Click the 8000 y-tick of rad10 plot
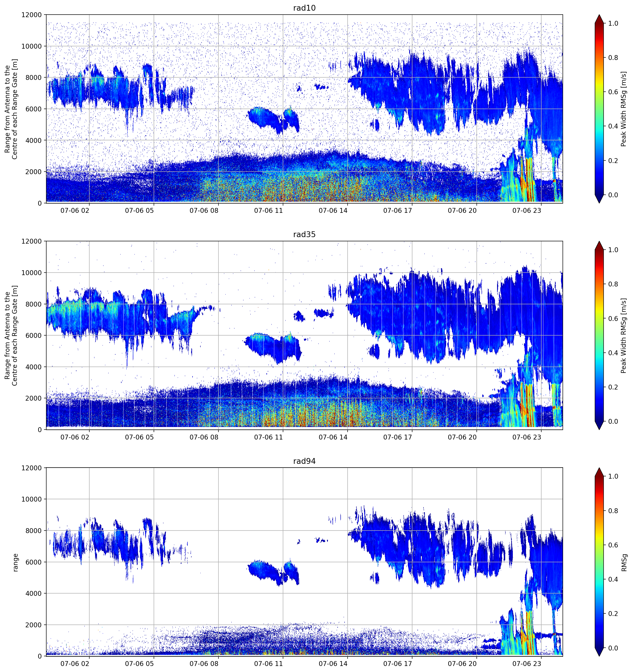632x672 pixels. click(x=34, y=78)
